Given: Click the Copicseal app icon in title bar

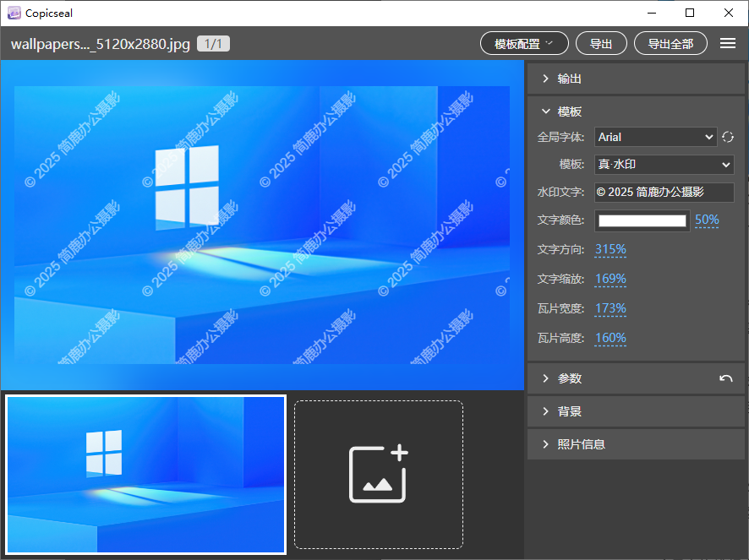Looking at the screenshot, I should click(x=14, y=13).
